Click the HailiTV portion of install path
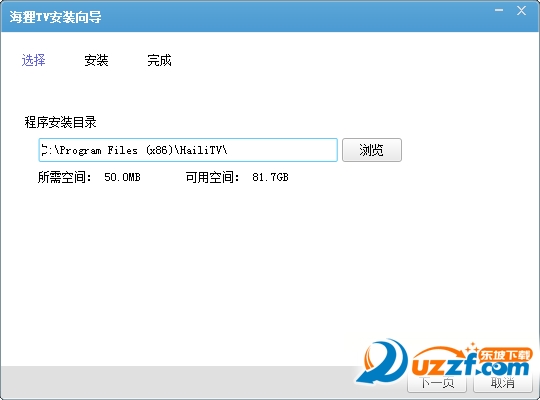The width and height of the screenshot is (540, 400). pos(201,151)
